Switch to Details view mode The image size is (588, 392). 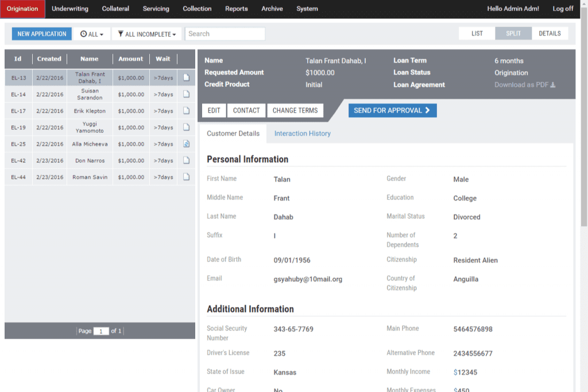(550, 34)
